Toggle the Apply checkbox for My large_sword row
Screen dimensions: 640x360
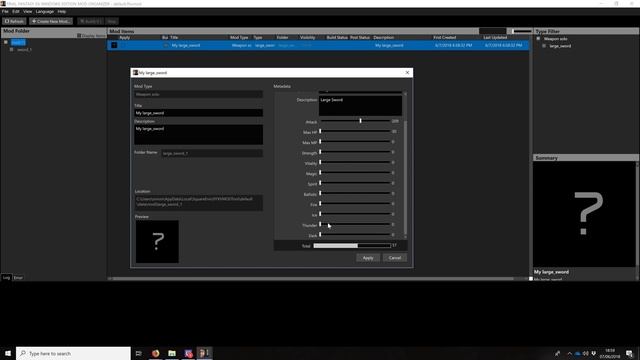click(114, 45)
